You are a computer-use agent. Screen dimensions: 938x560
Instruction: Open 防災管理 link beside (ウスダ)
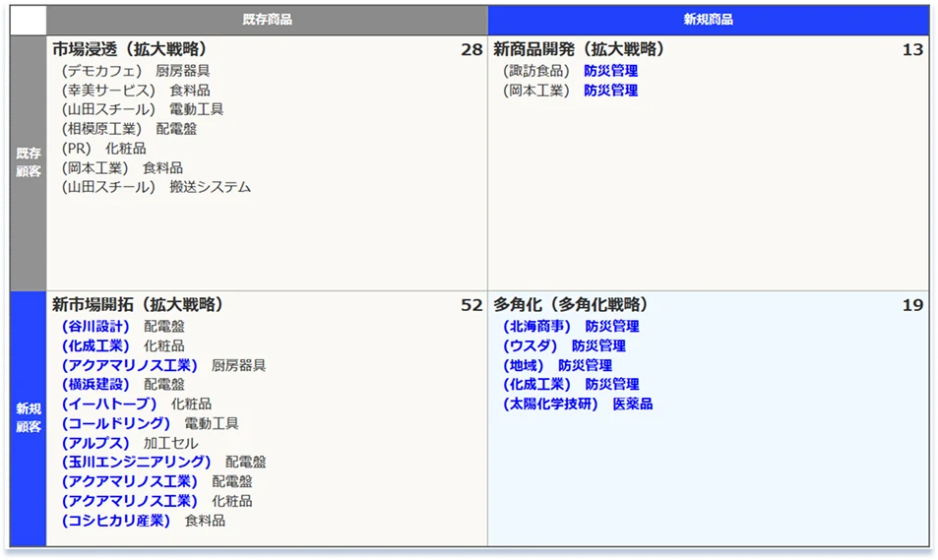point(598,345)
